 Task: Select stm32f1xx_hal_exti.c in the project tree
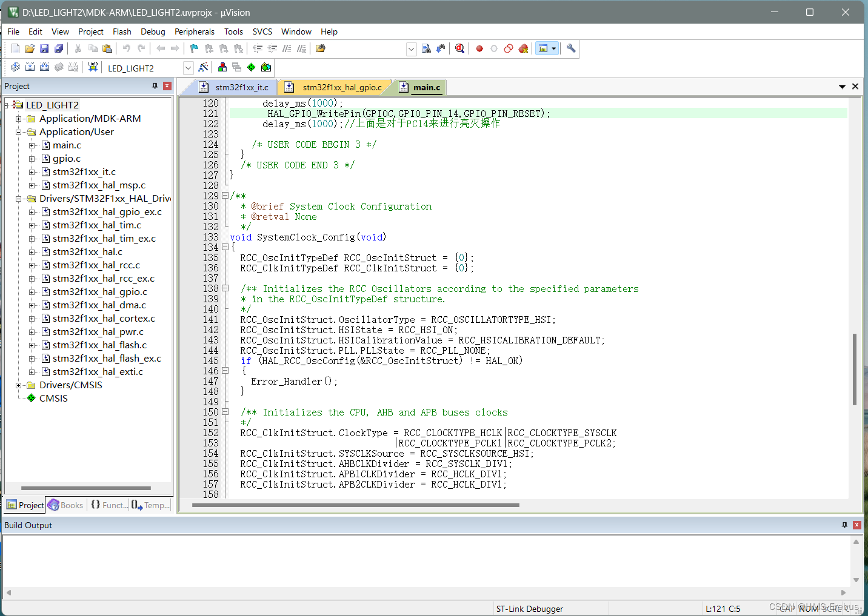[x=98, y=372]
